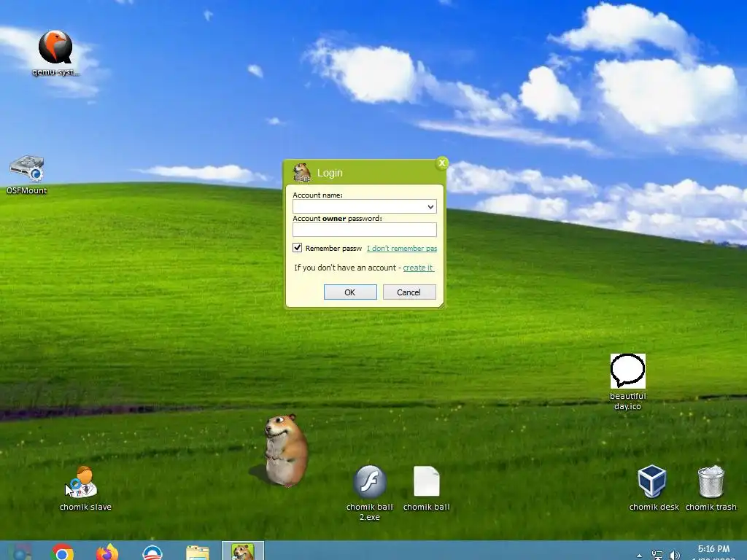Confirm login with the OK button
This screenshot has width=747, height=560.
click(350, 292)
